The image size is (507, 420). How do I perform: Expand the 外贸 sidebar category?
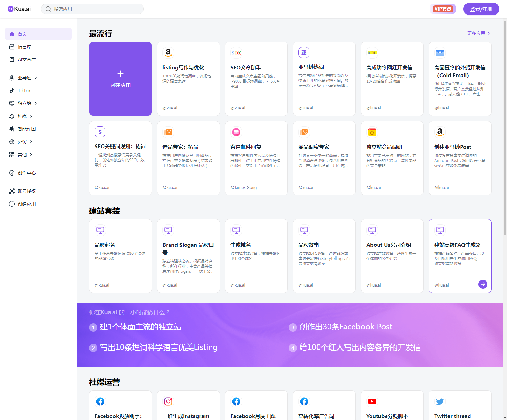[31, 142]
